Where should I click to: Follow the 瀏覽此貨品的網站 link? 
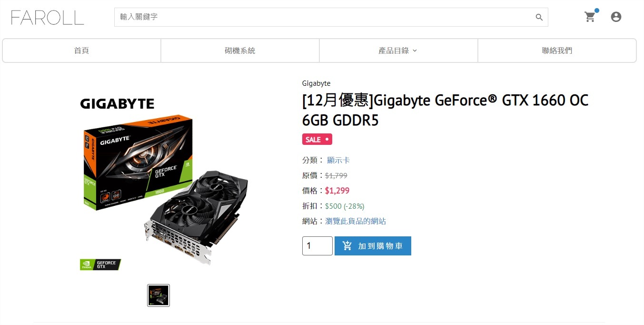(356, 221)
